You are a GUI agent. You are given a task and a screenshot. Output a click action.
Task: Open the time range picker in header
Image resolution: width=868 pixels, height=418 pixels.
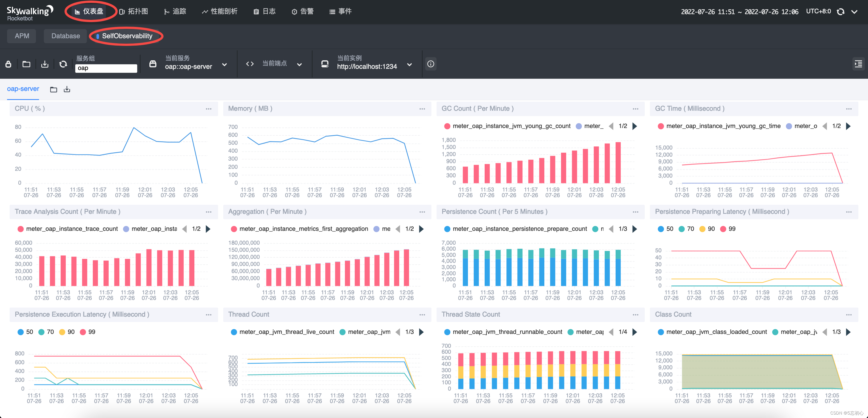tap(739, 12)
